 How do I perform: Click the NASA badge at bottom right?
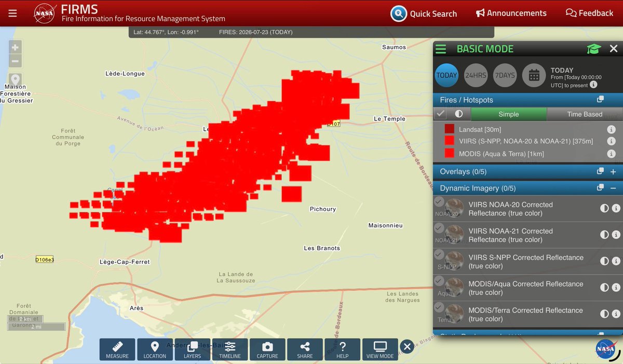pyautogui.click(x=605, y=349)
